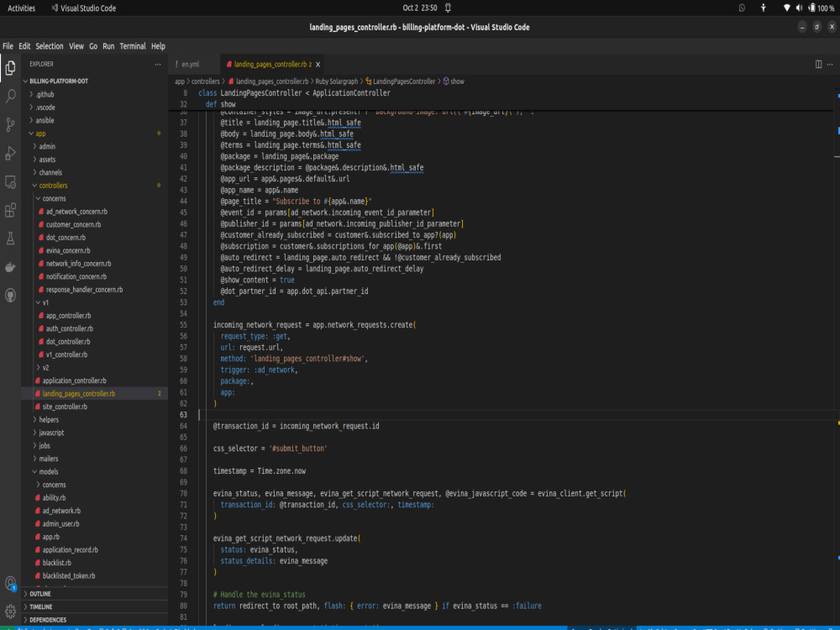
Task: Collapse the app folder
Action: (94, 134)
